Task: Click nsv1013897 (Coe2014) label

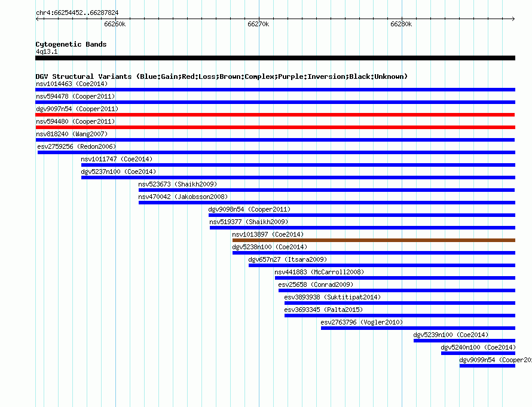Action: (x=268, y=234)
